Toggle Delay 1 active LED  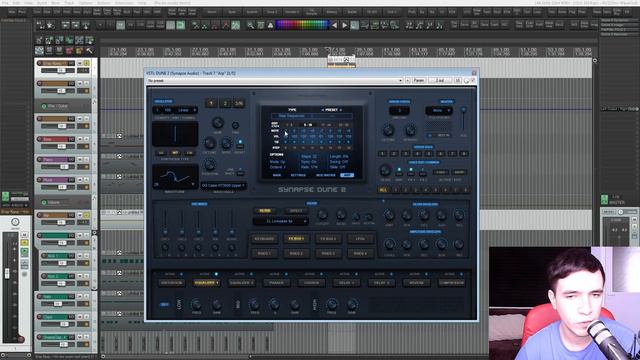[x=356, y=274]
